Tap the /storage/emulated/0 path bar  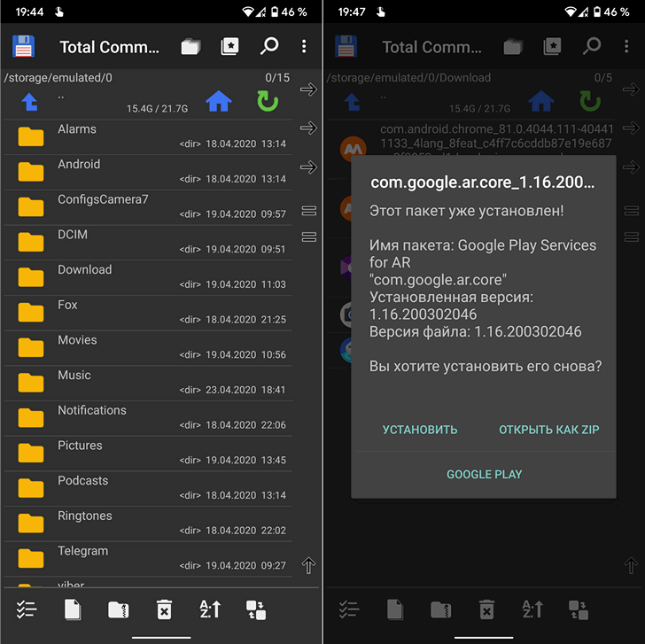pos(148,78)
